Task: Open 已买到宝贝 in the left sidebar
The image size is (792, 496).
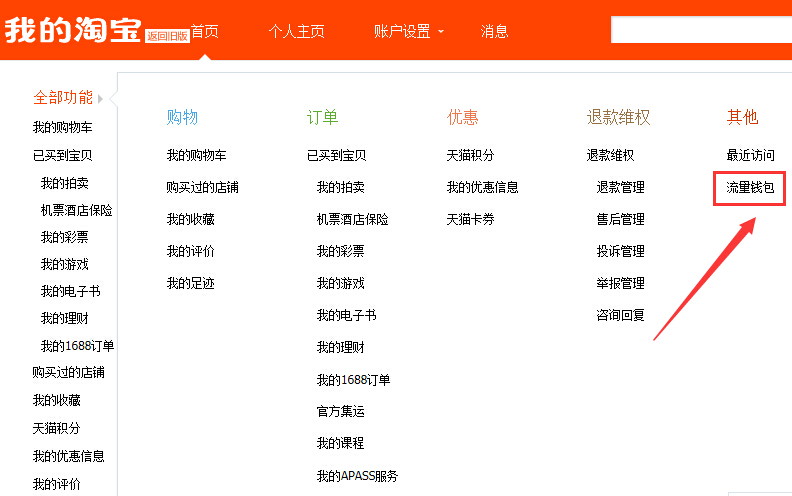Action: tap(63, 156)
